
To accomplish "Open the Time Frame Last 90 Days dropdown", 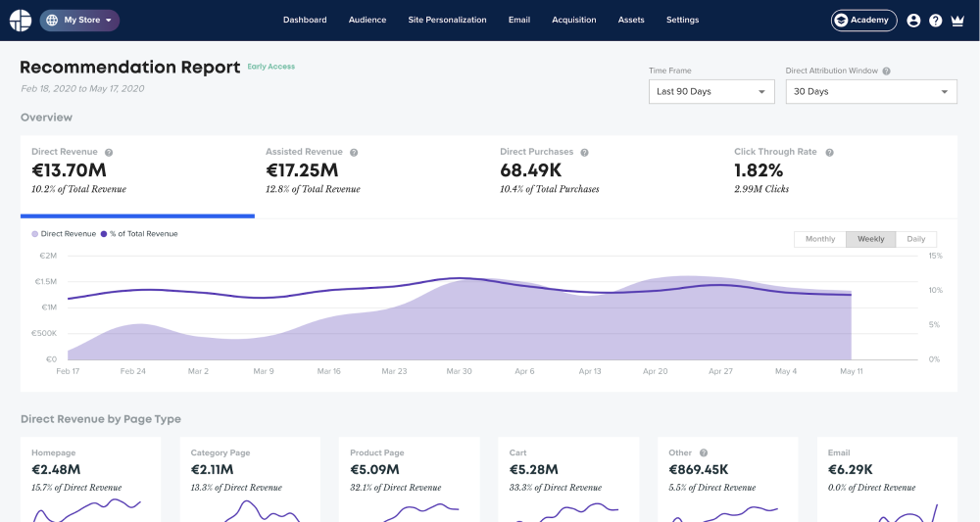I will pos(711,92).
